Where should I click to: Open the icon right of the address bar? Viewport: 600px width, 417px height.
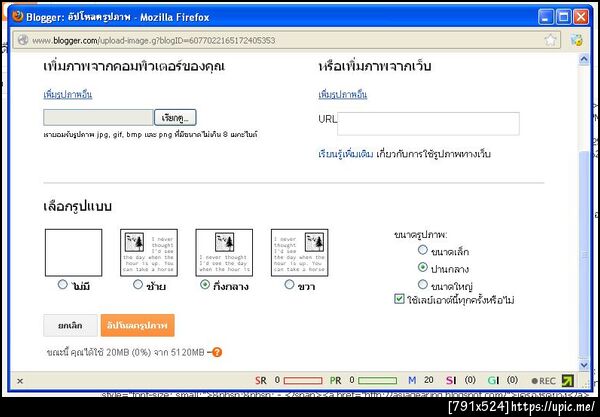(x=576, y=40)
